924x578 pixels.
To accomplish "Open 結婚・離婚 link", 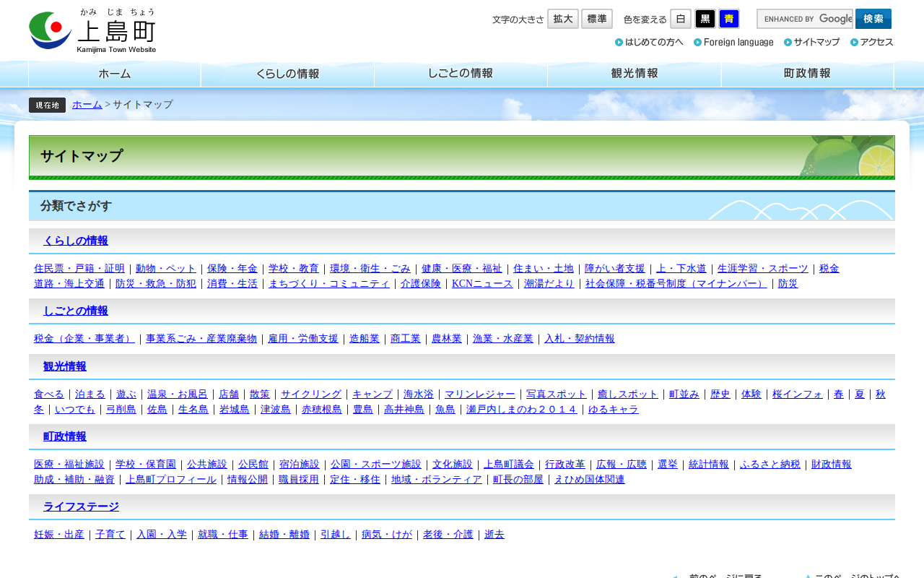I will click(x=284, y=535).
